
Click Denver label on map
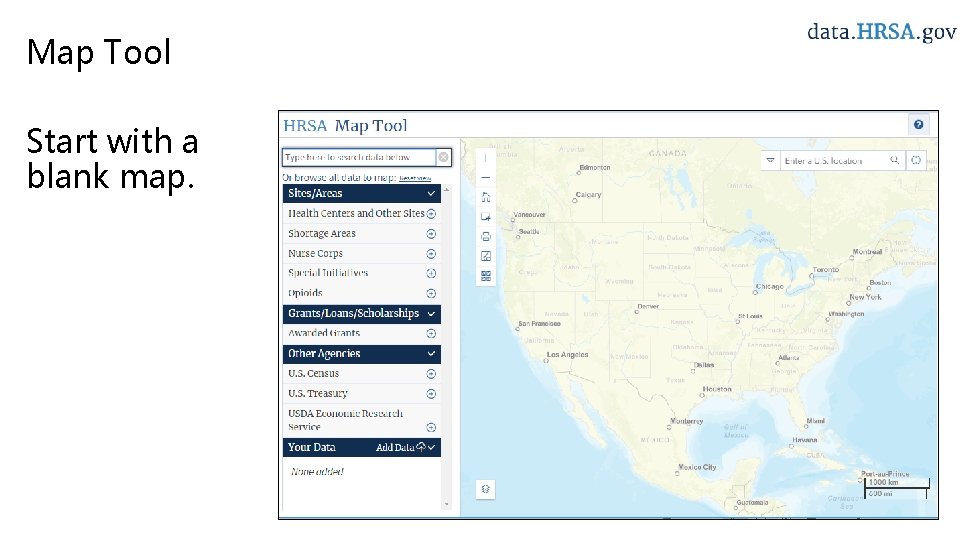(x=648, y=307)
